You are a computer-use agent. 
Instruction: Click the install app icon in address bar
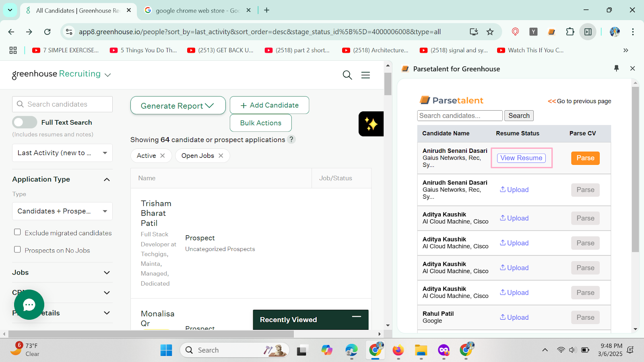(474, 32)
